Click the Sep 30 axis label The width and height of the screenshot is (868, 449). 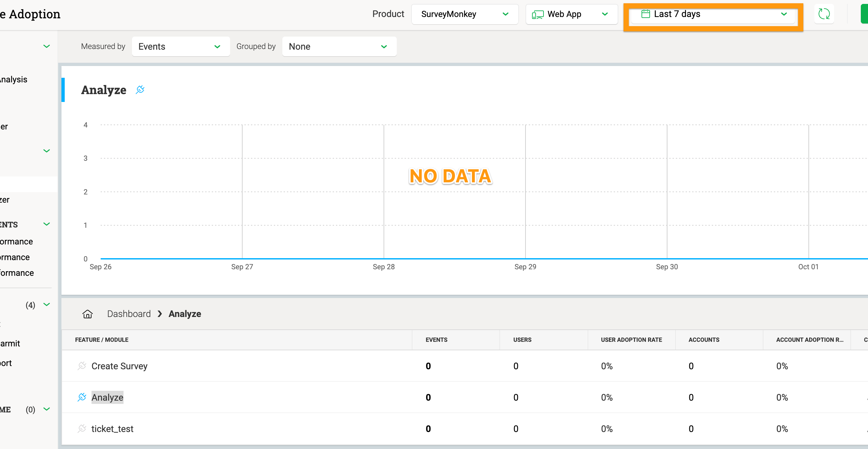(x=667, y=267)
